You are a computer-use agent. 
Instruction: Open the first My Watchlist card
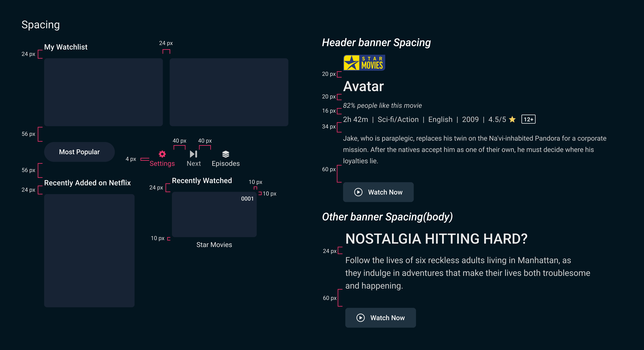tap(103, 92)
